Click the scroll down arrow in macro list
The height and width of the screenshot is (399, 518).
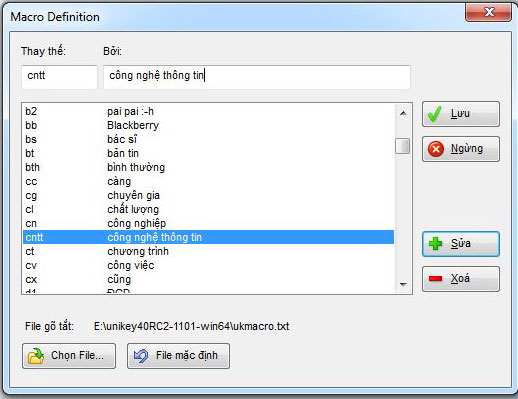click(403, 285)
